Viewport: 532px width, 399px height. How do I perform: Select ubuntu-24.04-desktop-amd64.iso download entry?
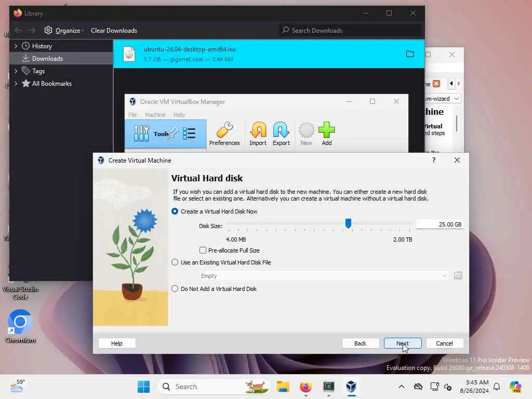pyautogui.click(x=269, y=54)
